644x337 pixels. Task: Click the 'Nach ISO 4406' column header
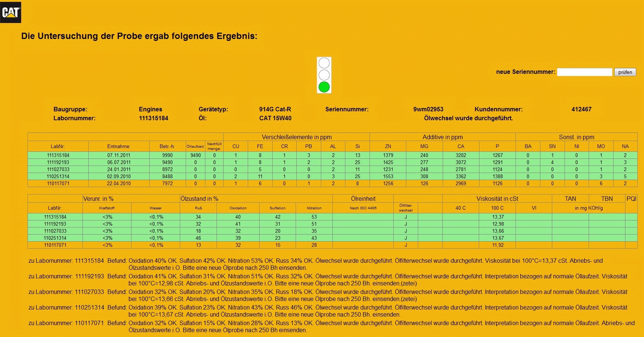tap(363, 208)
